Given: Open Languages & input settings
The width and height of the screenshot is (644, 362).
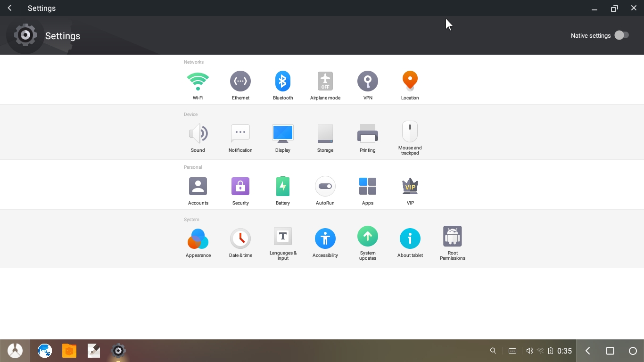Looking at the screenshot, I should point(283,237).
